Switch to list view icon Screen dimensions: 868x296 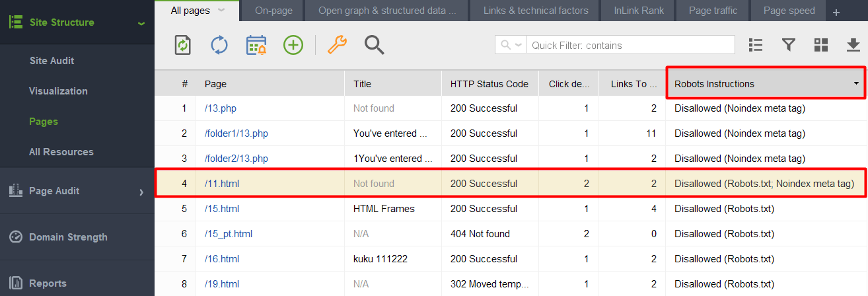coord(756,45)
